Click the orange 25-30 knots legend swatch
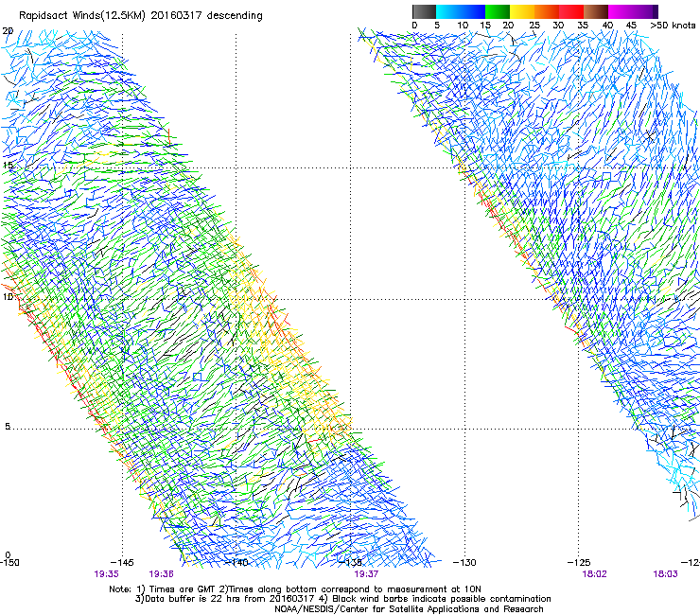The image size is (700, 615). pyautogui.click(x=547, y=11)
